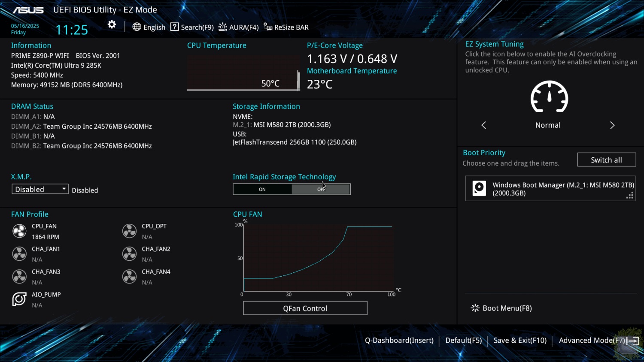The height and width of the screenshot is (362, 644).
Task: Click the globe language icon
Action: coord(137,27)
